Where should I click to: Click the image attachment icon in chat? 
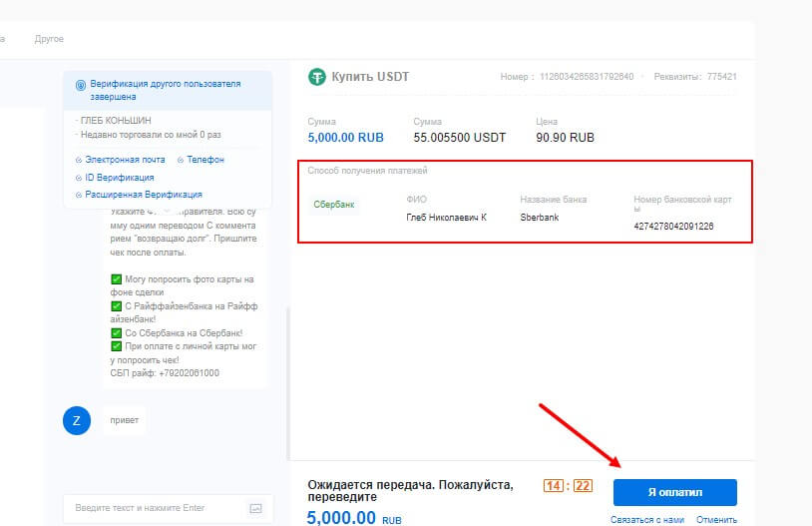pyautogui.click(x=255, y=508)
